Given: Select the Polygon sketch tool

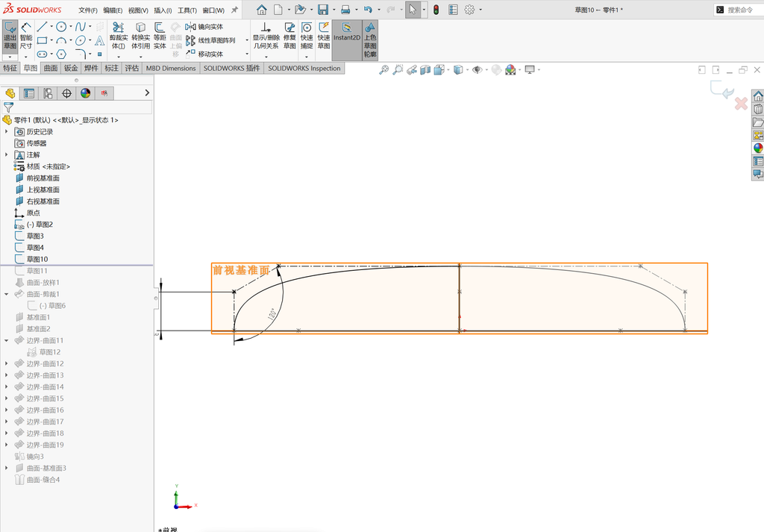Looking at the screenshot, I should (61, 54).
